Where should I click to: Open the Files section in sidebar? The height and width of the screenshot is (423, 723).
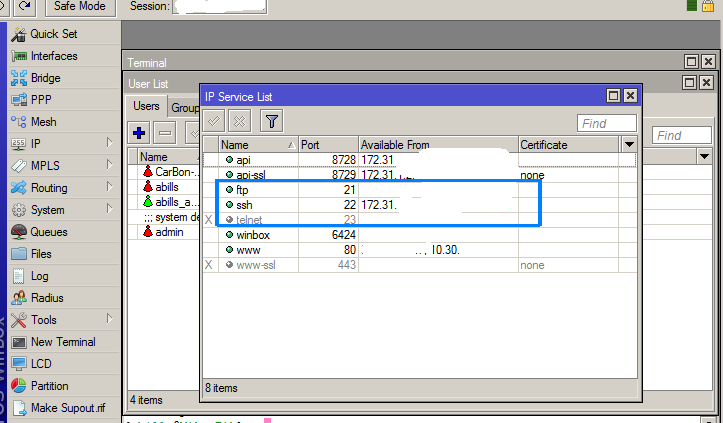[40, 254]
